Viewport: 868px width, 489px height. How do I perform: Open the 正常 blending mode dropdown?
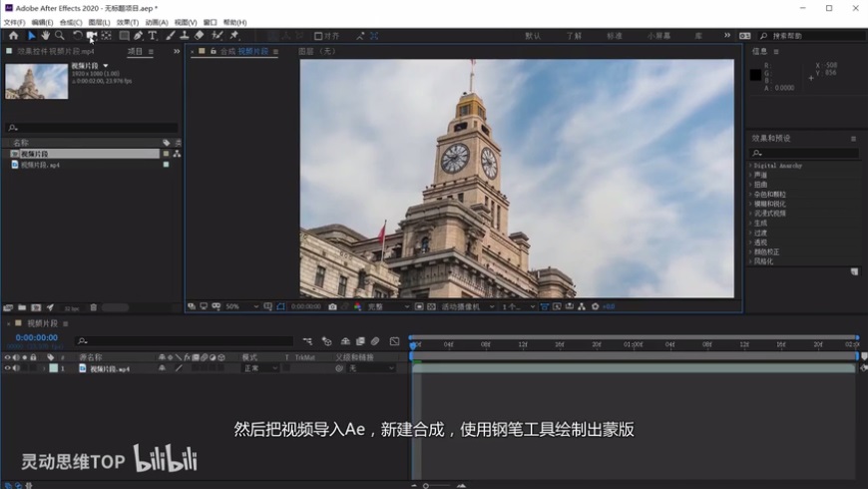[260, 368]
